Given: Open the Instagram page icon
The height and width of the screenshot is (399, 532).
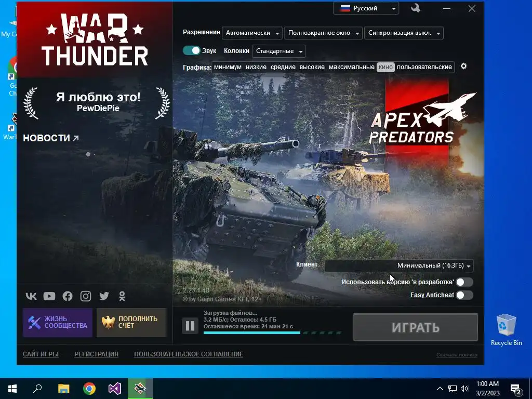Looking at the screenshot, I should click(x=86, y=296).
